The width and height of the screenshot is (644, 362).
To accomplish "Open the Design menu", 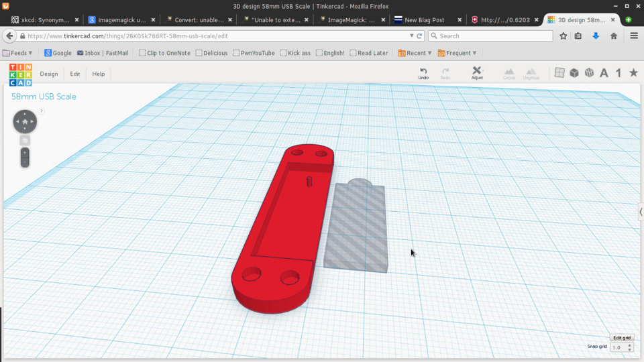I will (x=49, y=74).
